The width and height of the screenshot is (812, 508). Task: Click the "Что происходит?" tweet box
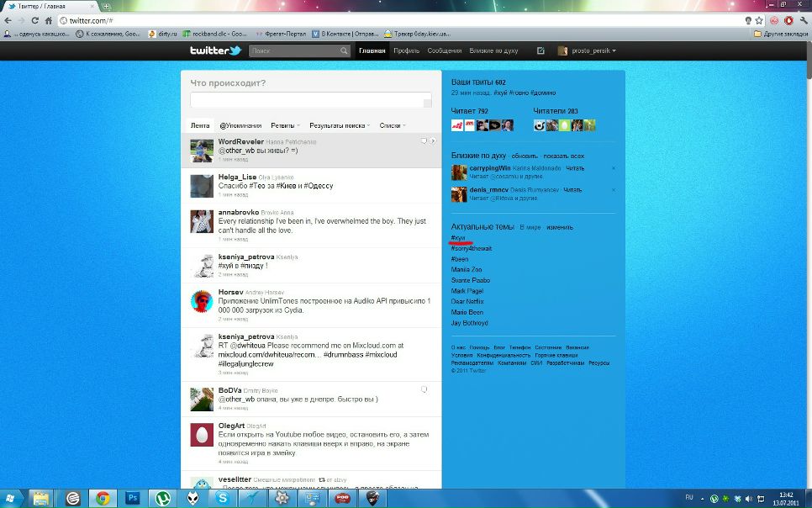click(x=310, y=100)
